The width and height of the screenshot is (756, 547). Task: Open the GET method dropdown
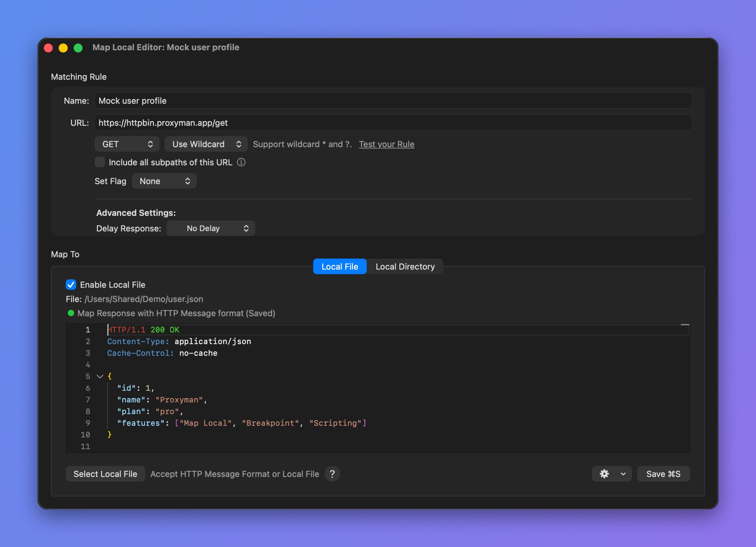(x=127, y=144)
